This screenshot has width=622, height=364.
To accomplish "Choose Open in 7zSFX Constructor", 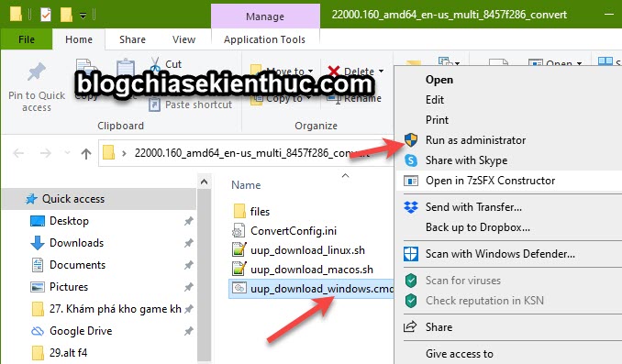I will tap(490, 181).
